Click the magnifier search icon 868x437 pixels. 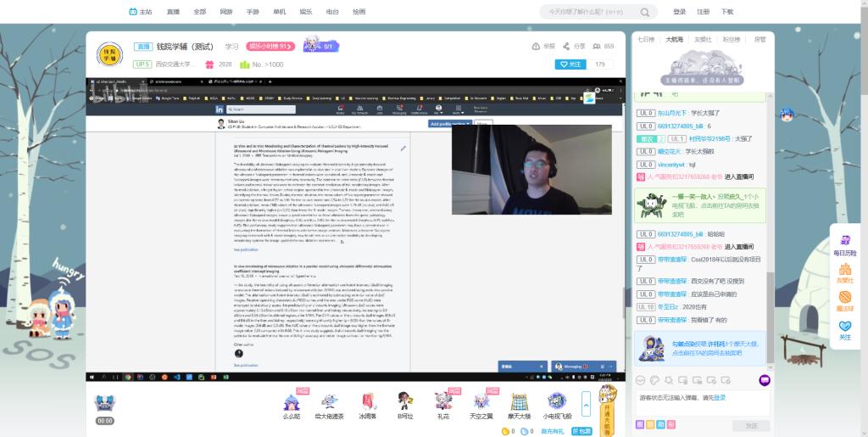pyautogui.click(x=645, y=12)
